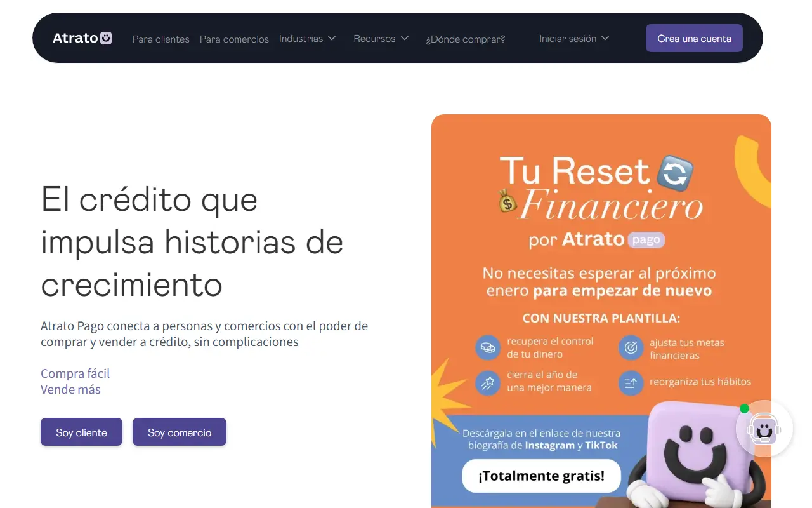Image resolution: width=812 pixels, height=508 pixels.
Task: Click the Vende más link
Action: pos(70,389)
